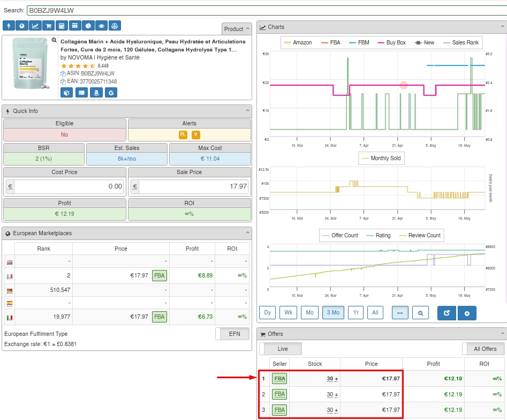
Task: Toggle the All Offers switch
Action: point(483,349)
